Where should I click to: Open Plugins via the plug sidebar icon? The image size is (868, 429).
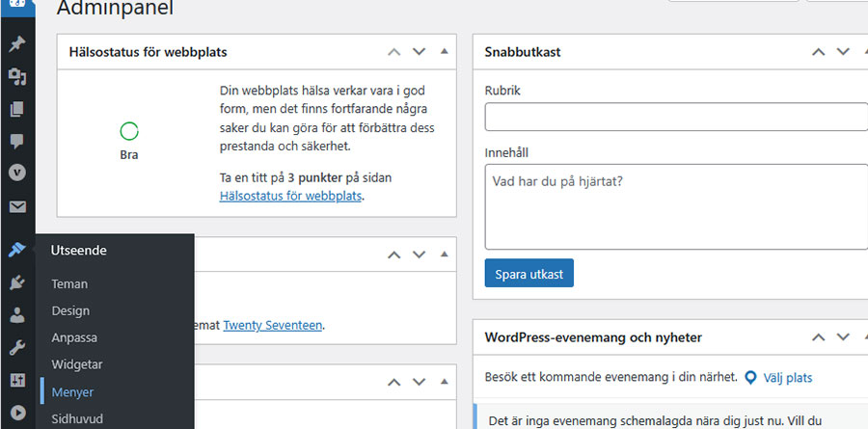point(16,282)
